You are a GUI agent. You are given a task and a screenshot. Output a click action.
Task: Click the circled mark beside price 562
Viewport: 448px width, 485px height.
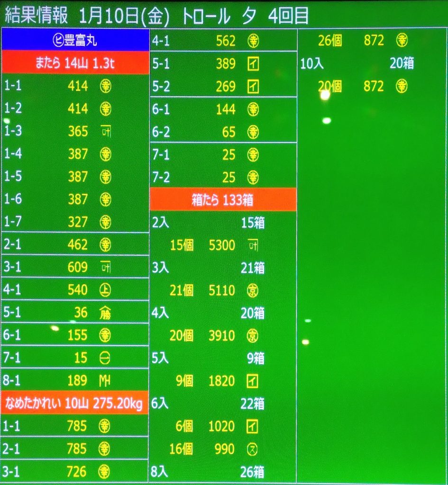pos(254,41)
